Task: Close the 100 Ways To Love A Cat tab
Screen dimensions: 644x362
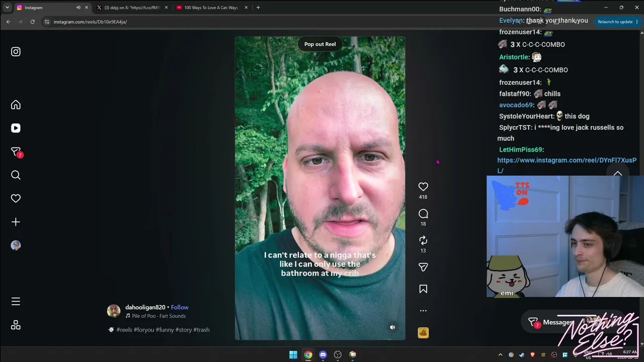Action: (x=246, y=8)
